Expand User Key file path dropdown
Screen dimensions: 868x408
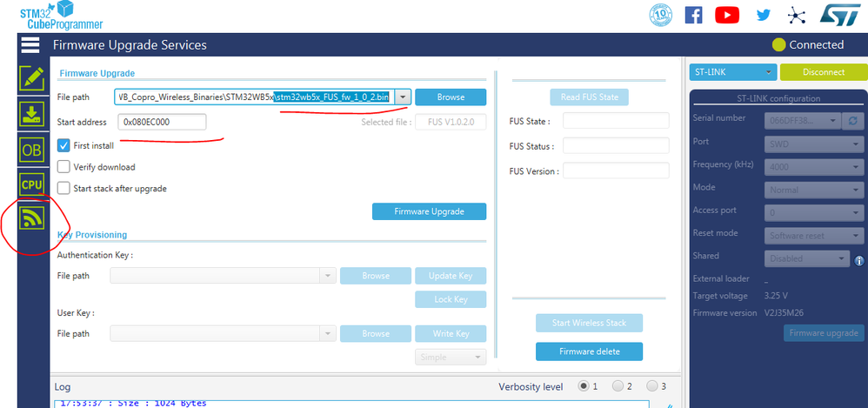(x=328, y=334)
